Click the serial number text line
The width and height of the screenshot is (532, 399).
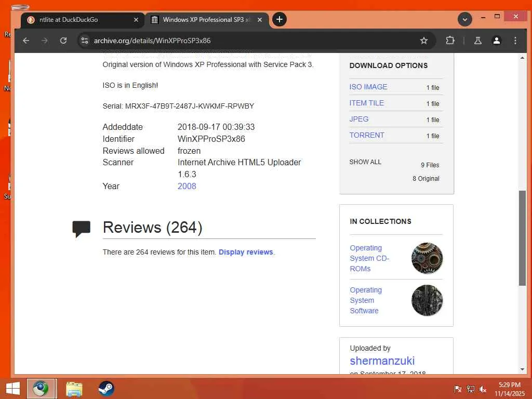click(x=178, y=106)
